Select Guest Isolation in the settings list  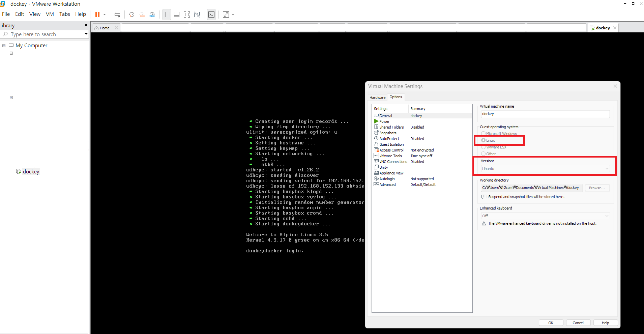pos(422,144)
